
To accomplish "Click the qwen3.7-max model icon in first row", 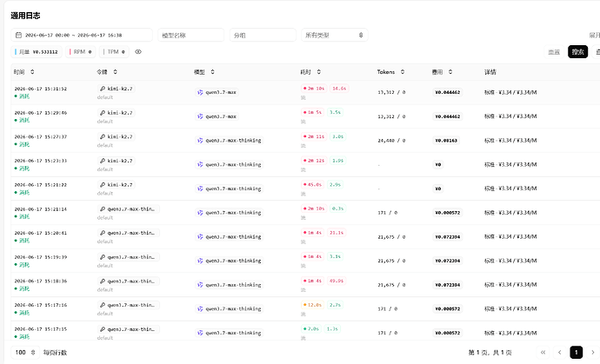I will (200, 92).
